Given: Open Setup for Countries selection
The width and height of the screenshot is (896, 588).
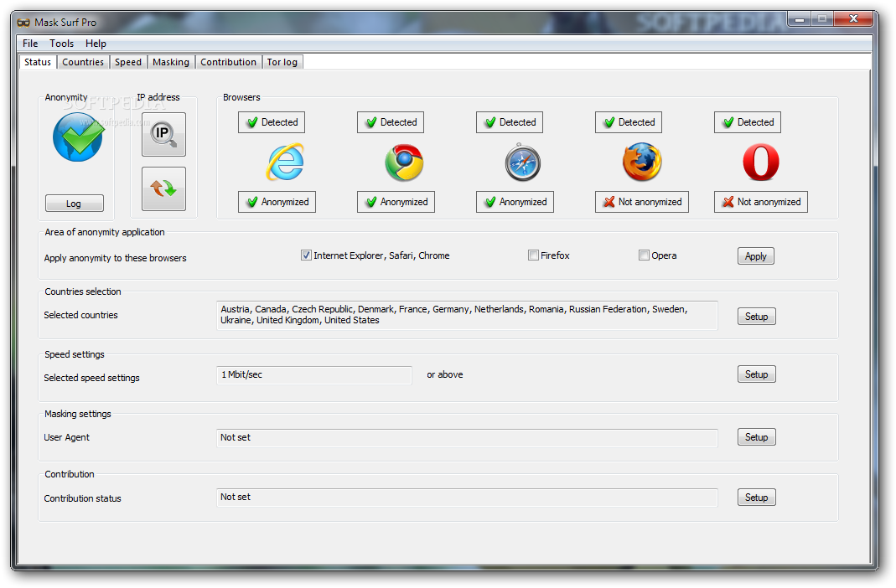Looking at the screenshot, I should tap(757, 317).
